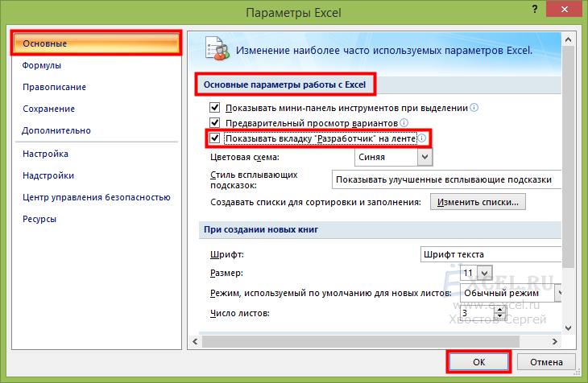Click the horizontal scrollbar left arrow
Screen dimensions: 588x383
tap(195, 341)
